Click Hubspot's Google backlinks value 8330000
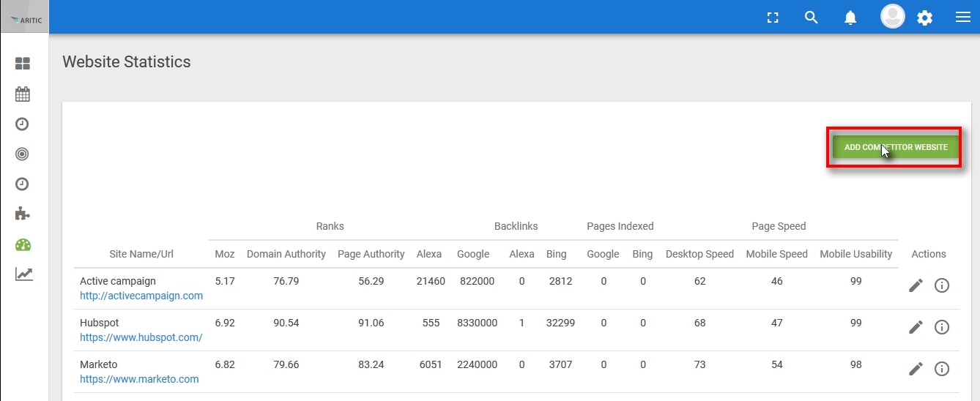 click(478, 323)
